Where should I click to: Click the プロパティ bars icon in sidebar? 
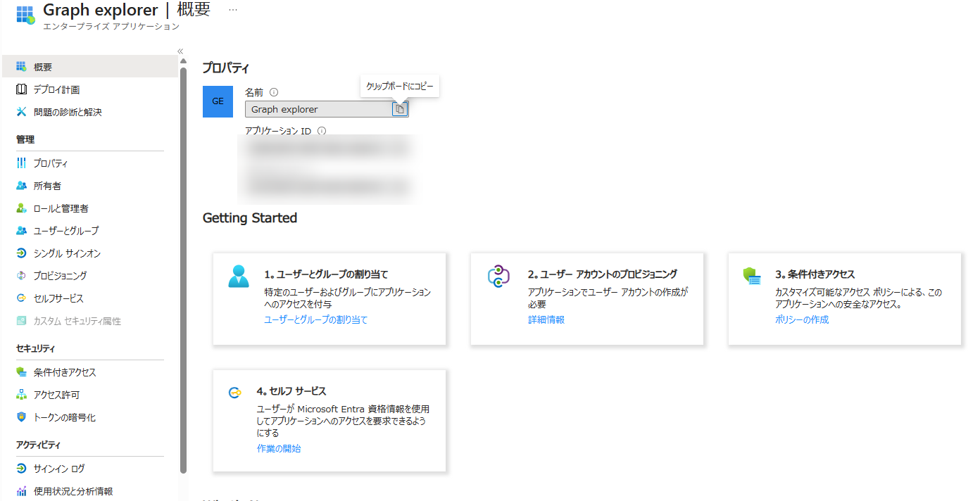(21, 163)
